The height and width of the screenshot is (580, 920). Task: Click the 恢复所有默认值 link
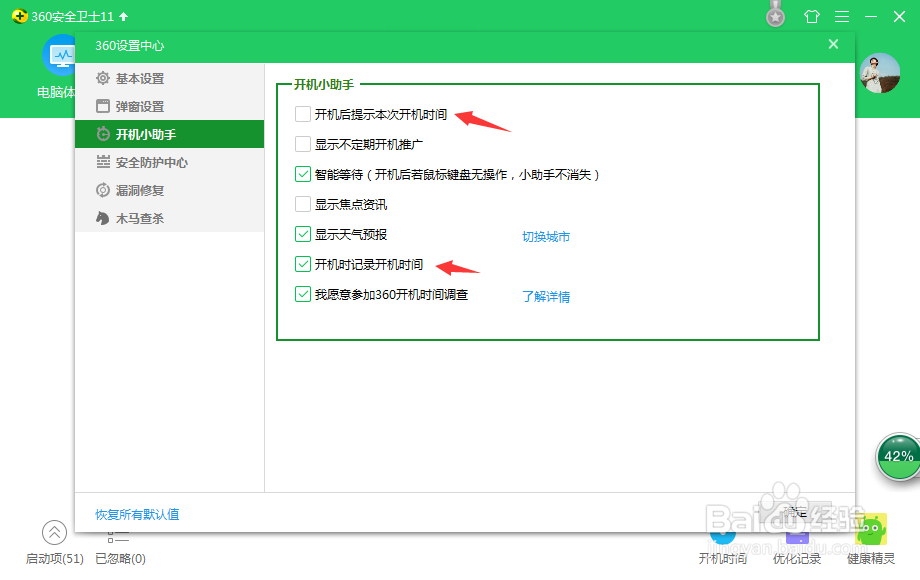click(x=137, y=514)
